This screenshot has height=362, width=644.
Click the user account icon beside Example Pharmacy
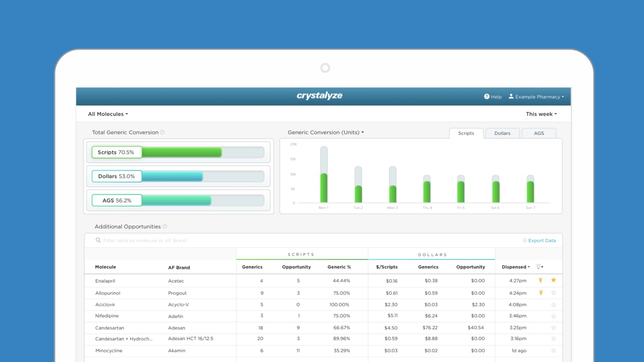point(511,97)
